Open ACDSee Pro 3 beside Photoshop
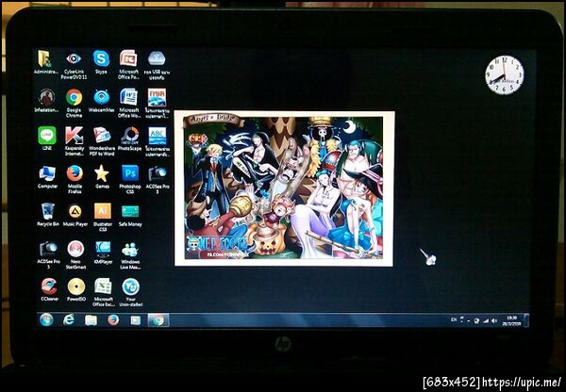The height and width of the screenshot is (392, 566). pos(158,180)
